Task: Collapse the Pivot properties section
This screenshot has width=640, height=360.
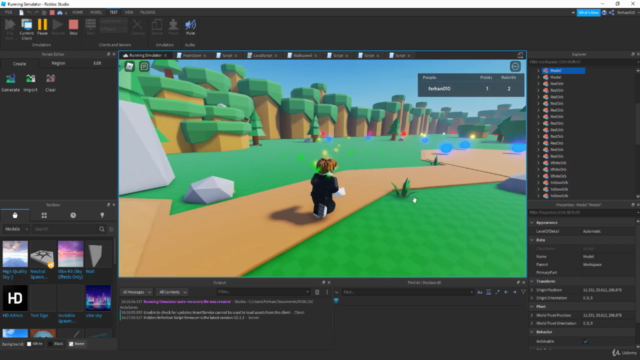Action: pyautogui.click(x=532, y=307)
